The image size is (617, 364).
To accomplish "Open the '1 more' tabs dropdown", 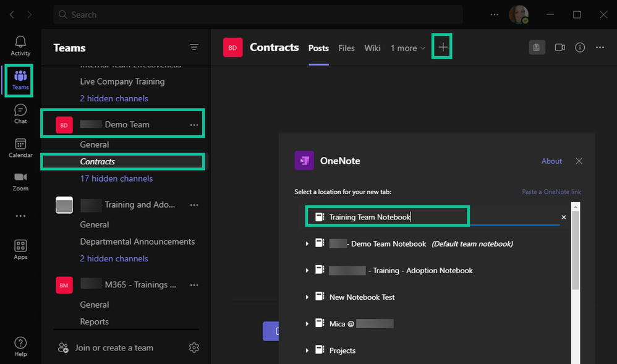I will (x=408, y=48).
